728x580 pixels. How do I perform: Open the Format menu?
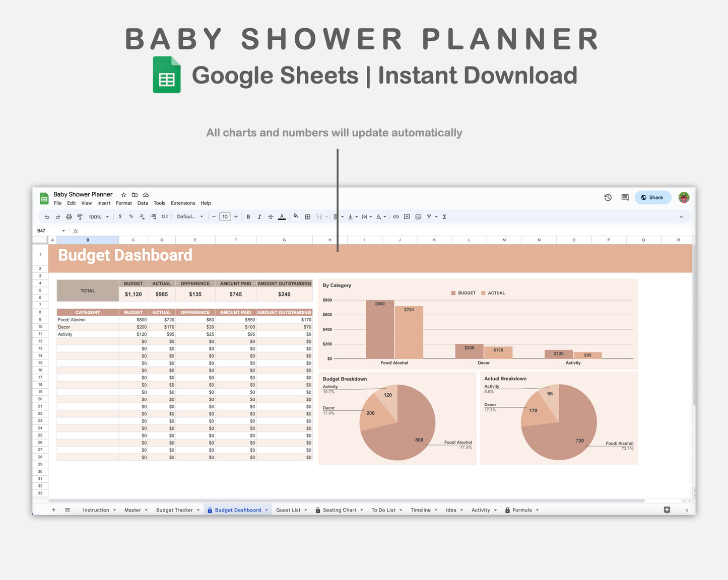(123, 203)
